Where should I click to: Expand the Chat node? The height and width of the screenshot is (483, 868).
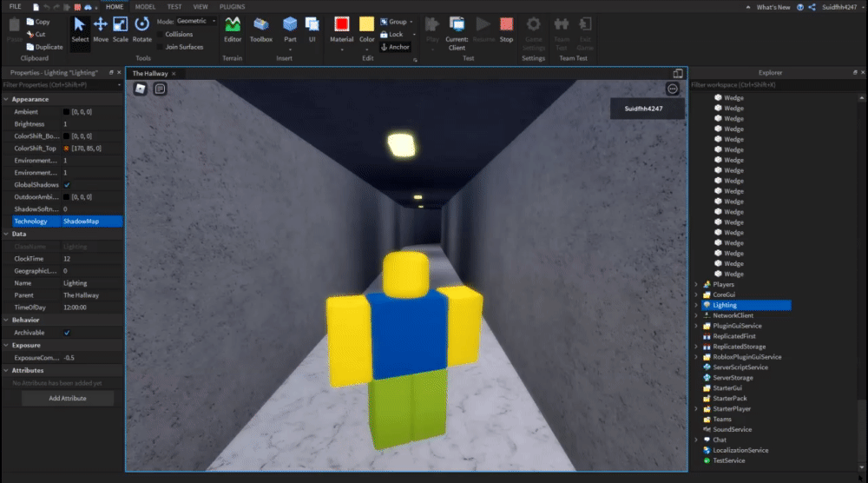[x=696, y=440]
